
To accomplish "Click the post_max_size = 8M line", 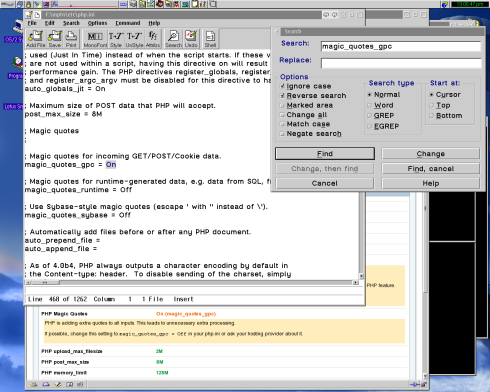I will pos(63,114).
